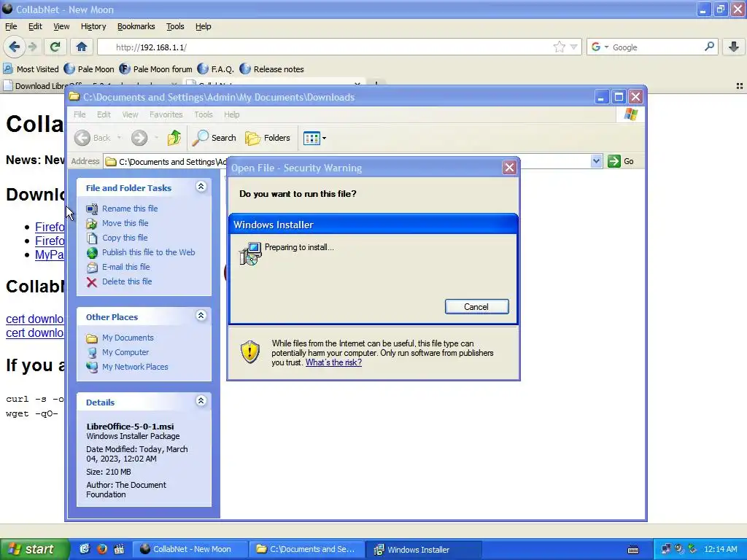This screenshot has height=560, width=747.
Task: Collapse the Other Places panel
Action: (x=201, y=316)
